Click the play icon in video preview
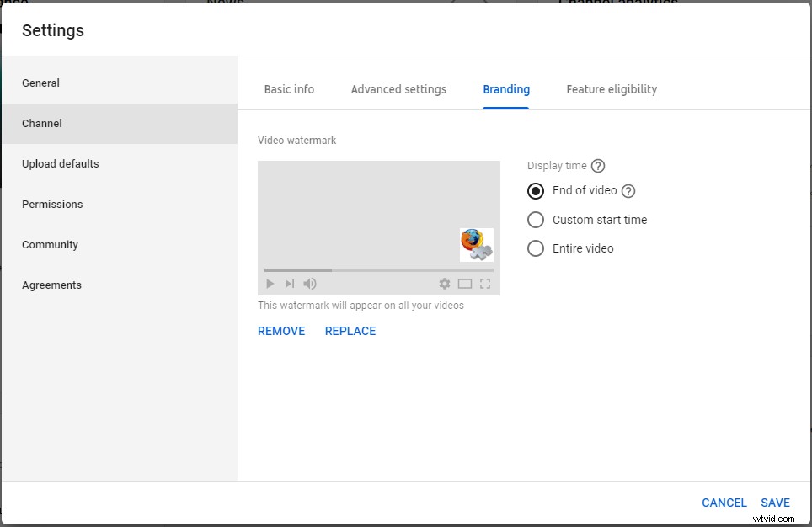 coord(270,285)
